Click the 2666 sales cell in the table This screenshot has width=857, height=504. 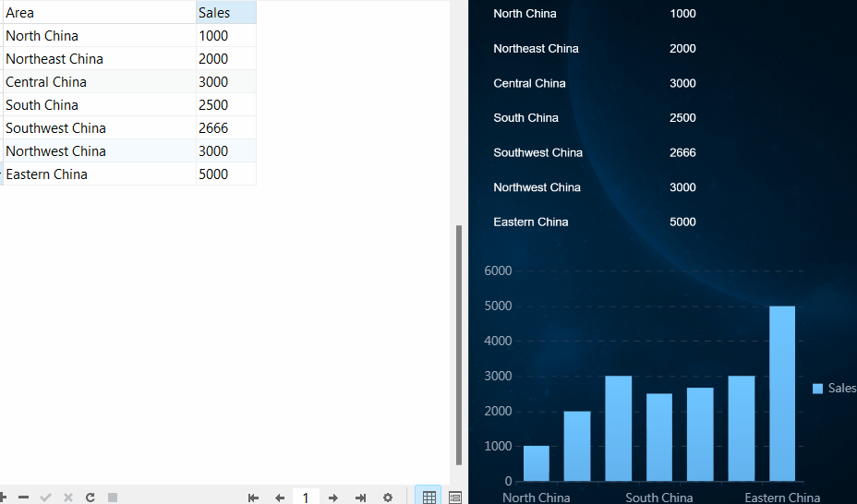[x=225, y=127]
